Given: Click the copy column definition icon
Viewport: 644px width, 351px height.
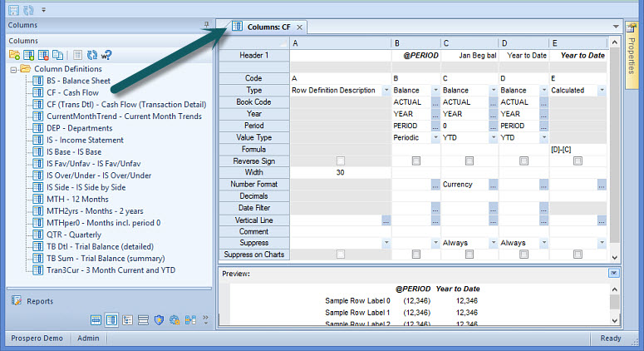Looking at the screenshot, I should (x=57, y=54).
